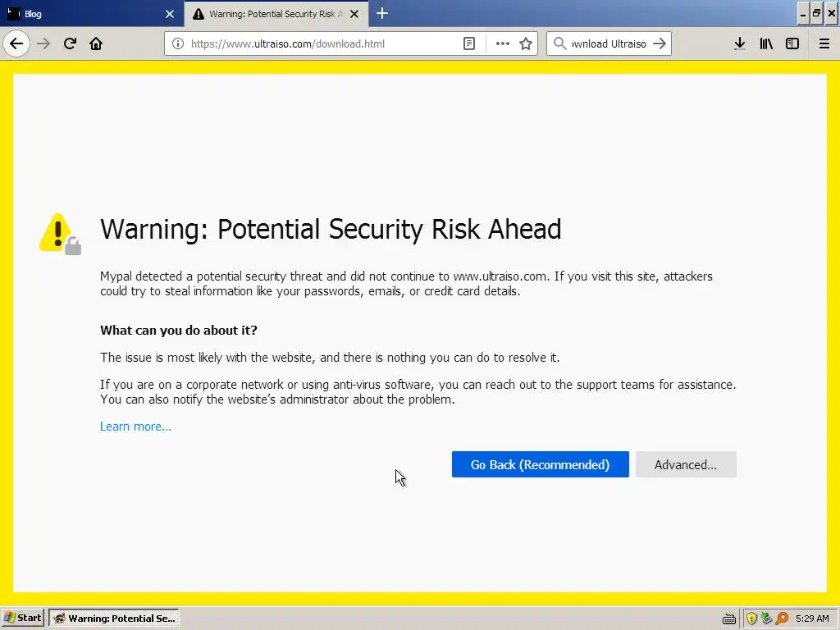Open the downloads panel
This screenshot has width=840, height=630.
point(740,44)
